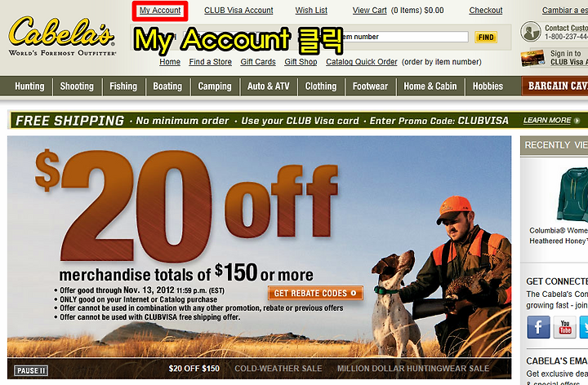Click the Facebook icon

(538, 327)
